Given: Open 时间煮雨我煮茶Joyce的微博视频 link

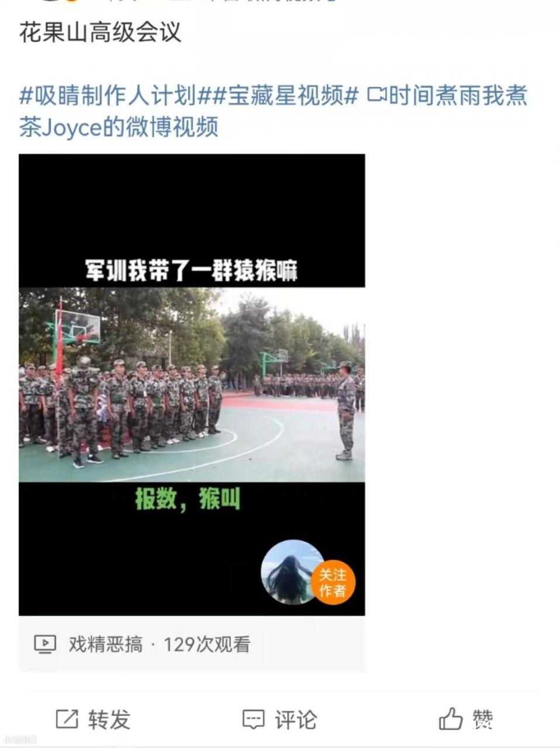Looking at the screenshot, I should click(274, 110).
